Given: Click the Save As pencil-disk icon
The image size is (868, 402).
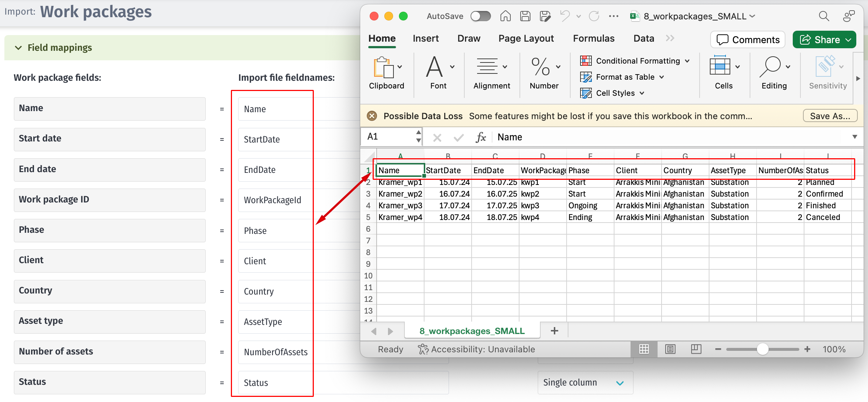Looking at the screenshot, I should pyautogui.click(x=545, y=16).
